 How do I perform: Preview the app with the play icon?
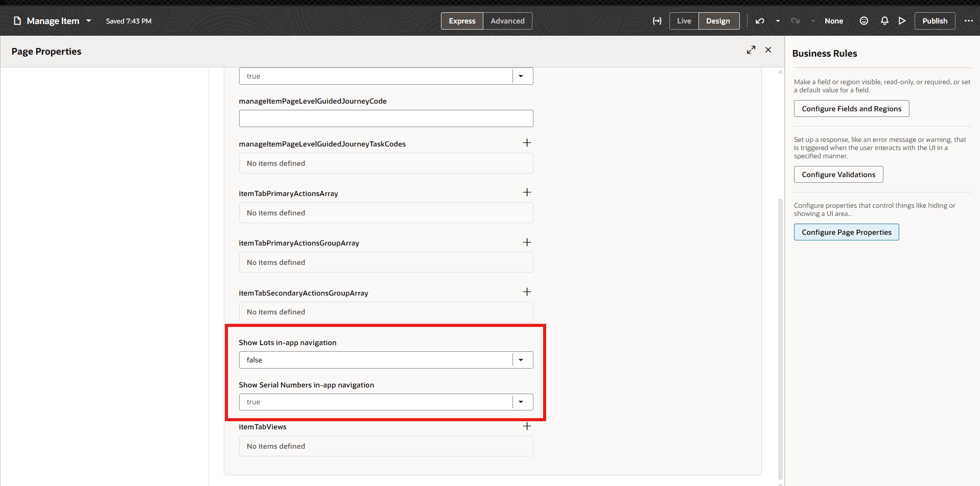902,21
